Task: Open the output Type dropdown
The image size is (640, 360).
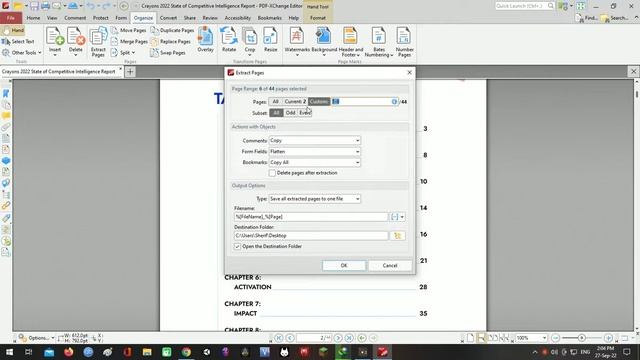Action: (314, 199)
